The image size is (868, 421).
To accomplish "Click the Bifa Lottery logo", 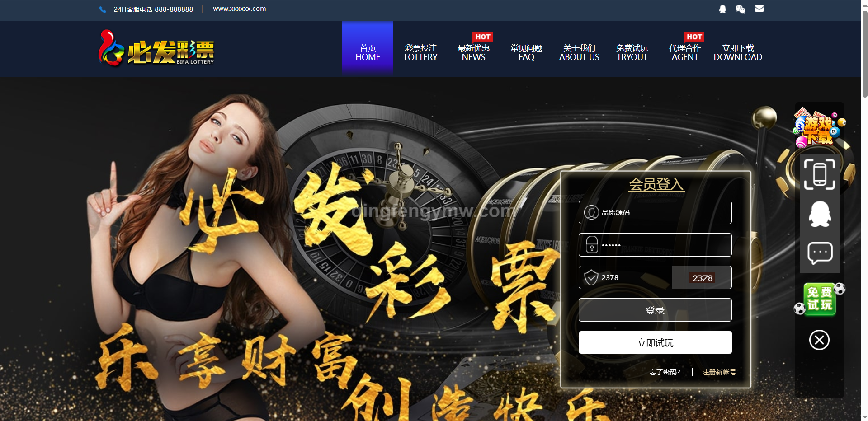I will [156, 49].
